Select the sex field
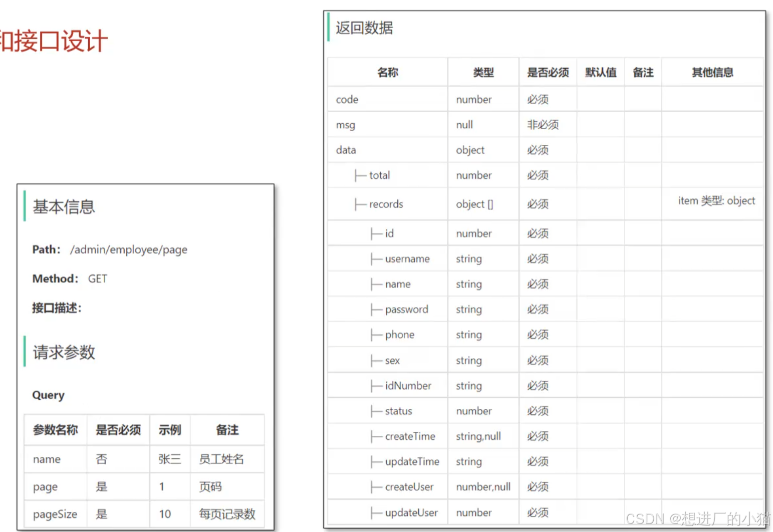This screenshot has width=773, height=532. [392, 361]
